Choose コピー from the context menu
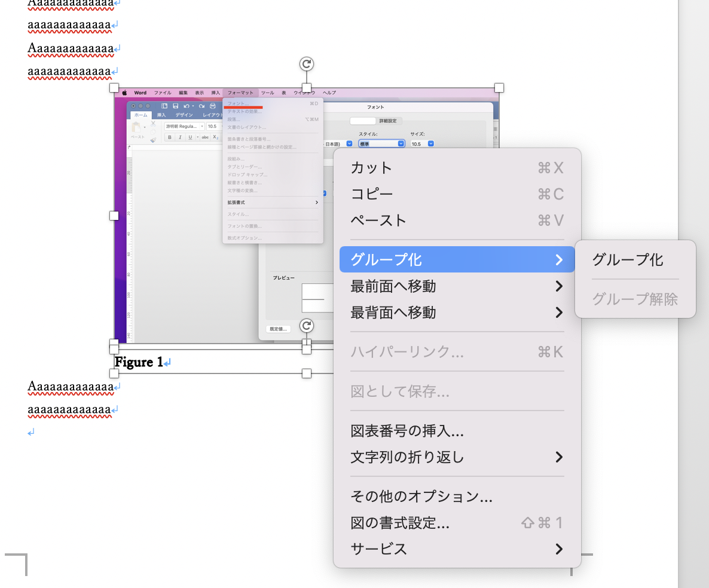Viewport: 709px width, 588px height. (457, 194)
